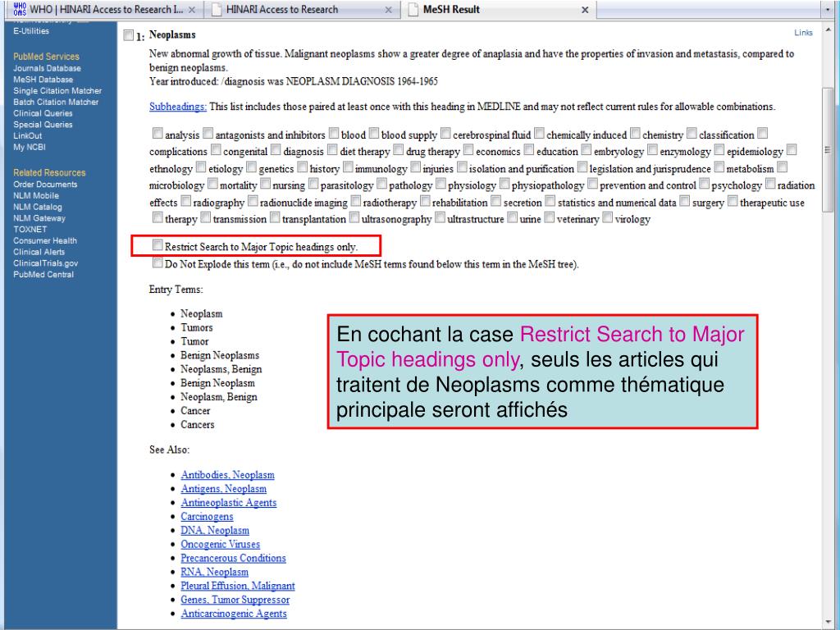Viewport: 840px width, 630px height.
Task: Go to NLM Gateway
Action: (39, 218)
